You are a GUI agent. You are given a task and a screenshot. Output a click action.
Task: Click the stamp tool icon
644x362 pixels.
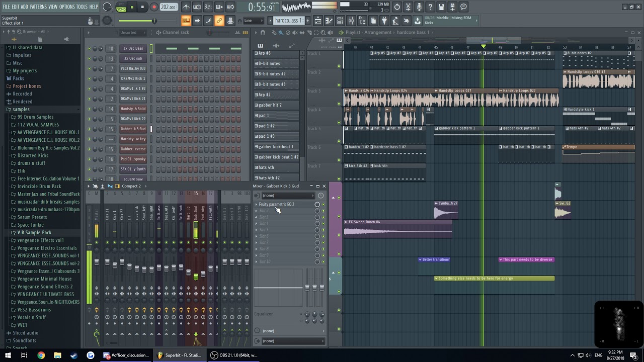coord(230,21)
